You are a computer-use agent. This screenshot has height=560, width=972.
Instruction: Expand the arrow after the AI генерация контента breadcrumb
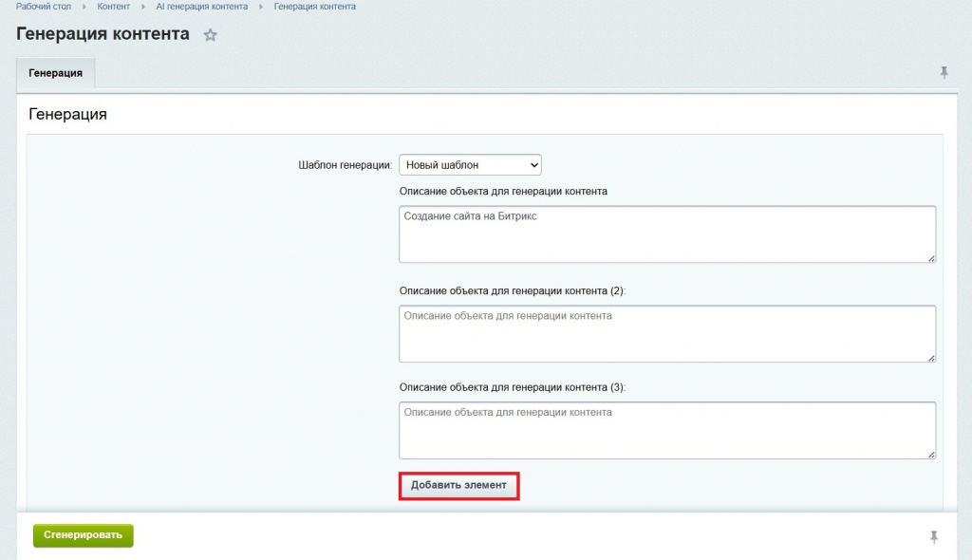(x=261, y=7)
